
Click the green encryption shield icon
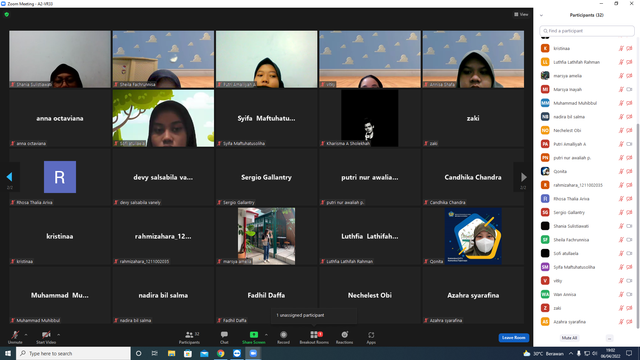(x=7, y=14)
